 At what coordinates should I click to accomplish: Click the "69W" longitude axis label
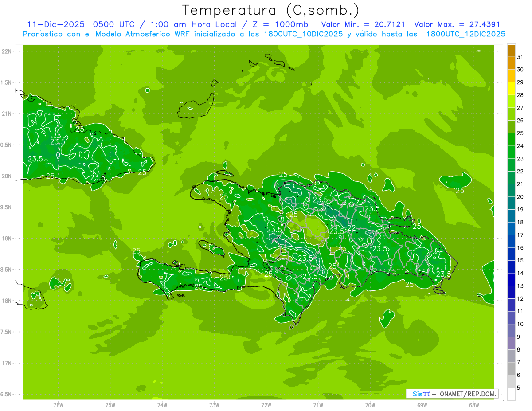(422, 405)
